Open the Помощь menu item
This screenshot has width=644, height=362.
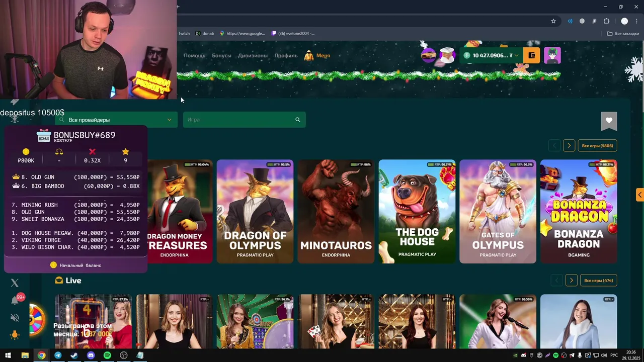point(194,55)
